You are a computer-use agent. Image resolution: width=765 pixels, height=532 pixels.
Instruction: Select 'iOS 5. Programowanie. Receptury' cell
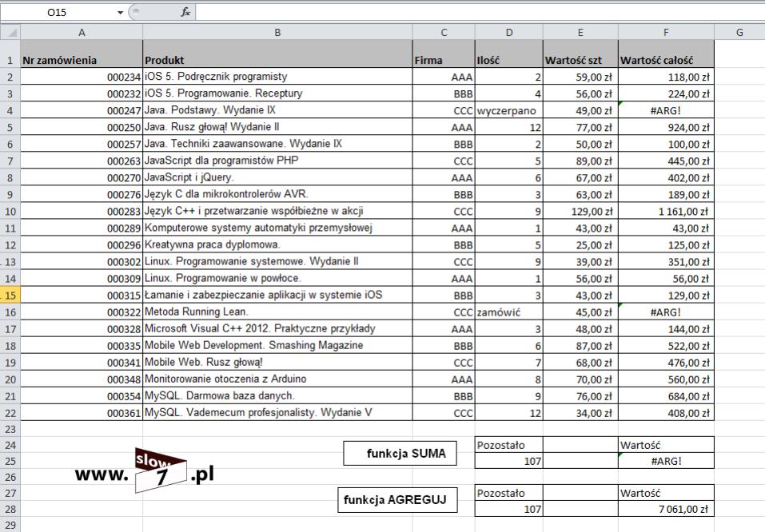click(277, 93)
